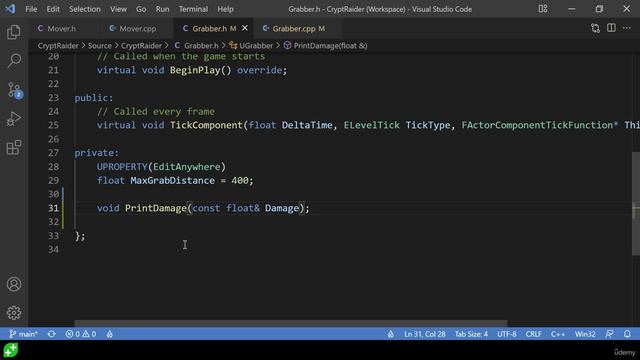
Task: Click the green taskbar icon
Action: (11, 350)
